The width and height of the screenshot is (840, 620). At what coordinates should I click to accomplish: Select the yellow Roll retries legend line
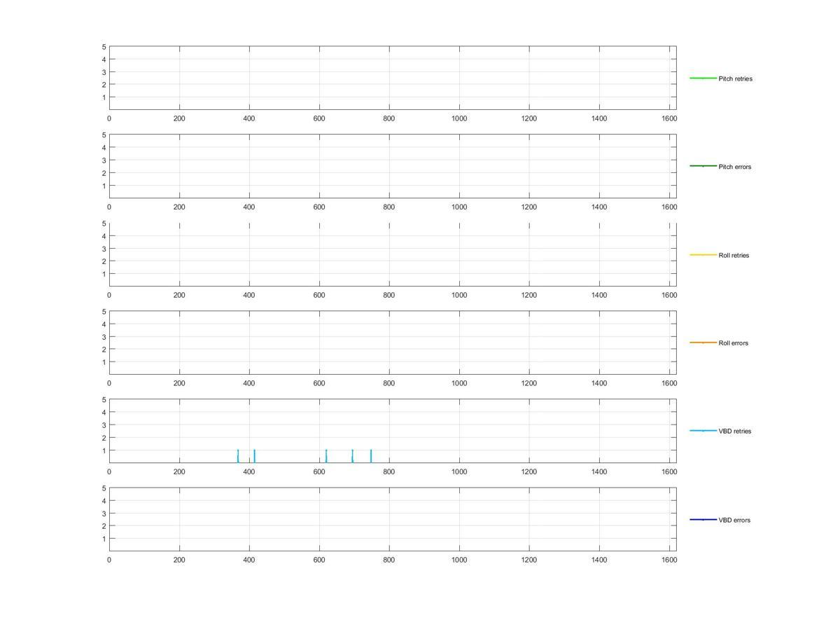(x=703, y=254)
